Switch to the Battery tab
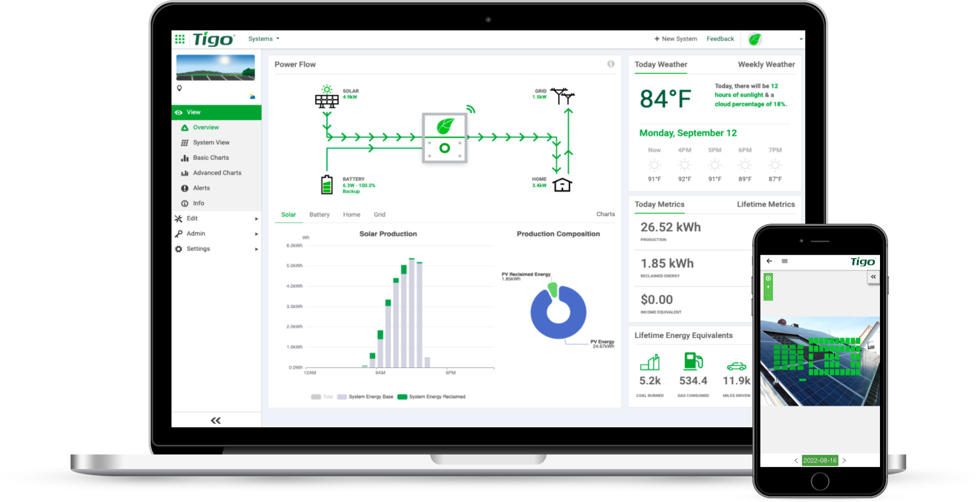This screenshot has width=980, height=502. click(x=319, y=215)
